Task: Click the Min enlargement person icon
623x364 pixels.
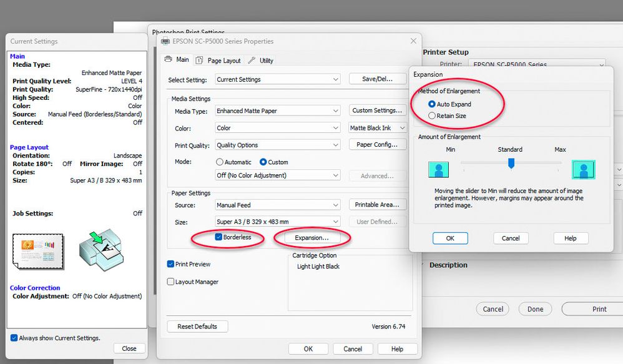Action: (439, 170)
